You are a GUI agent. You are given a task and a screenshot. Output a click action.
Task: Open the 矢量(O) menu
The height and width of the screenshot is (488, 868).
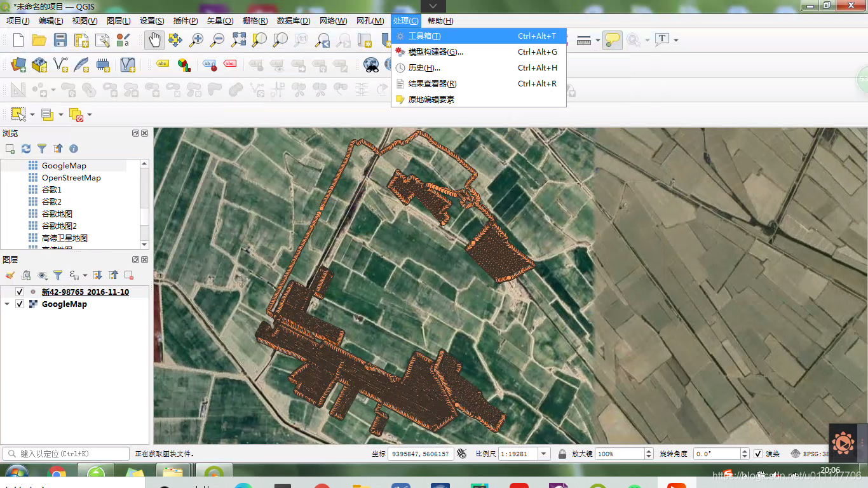220,21
